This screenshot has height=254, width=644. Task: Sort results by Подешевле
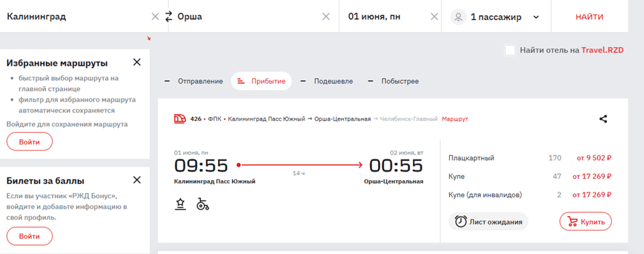click(326, 81)
